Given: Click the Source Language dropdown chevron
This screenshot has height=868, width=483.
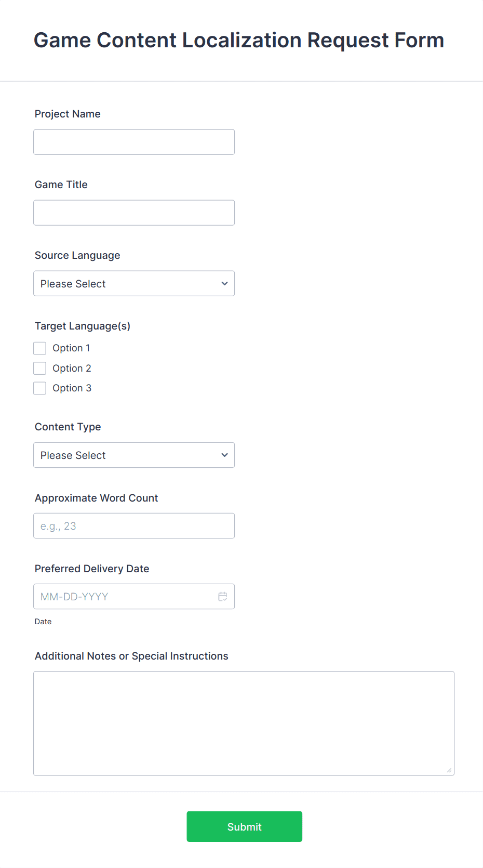Looking at the screenshot, I should pyautogui.click(x=224, y=284).
